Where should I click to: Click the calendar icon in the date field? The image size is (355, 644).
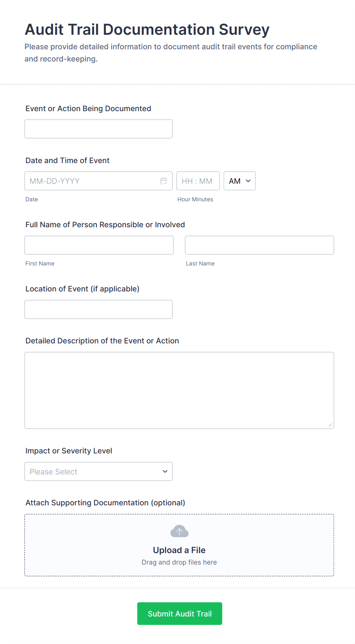pyautogui.click(x=164, y=181)
